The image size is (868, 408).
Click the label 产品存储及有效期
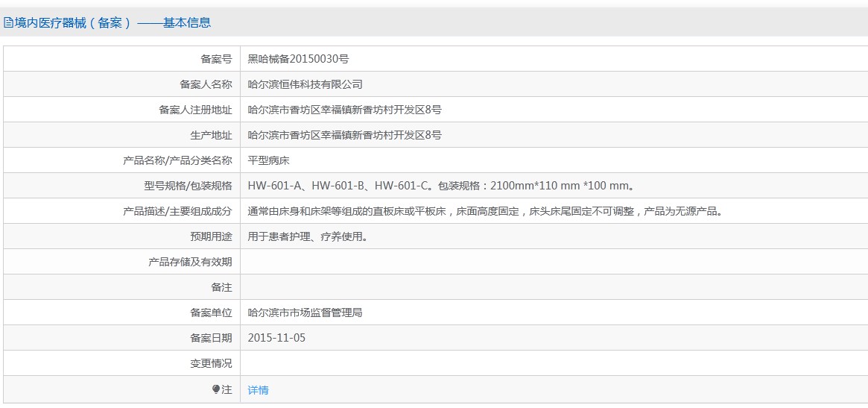[190, 263]
